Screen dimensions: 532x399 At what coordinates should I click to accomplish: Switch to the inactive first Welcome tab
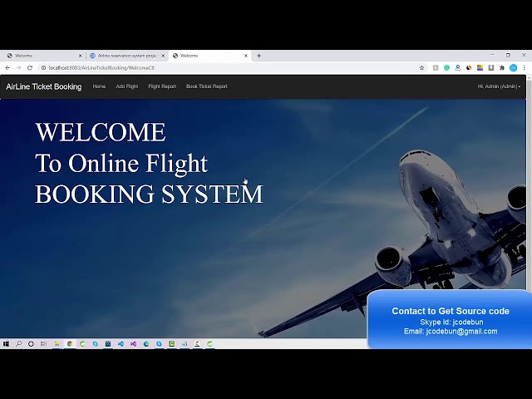(x=44, y=56)
